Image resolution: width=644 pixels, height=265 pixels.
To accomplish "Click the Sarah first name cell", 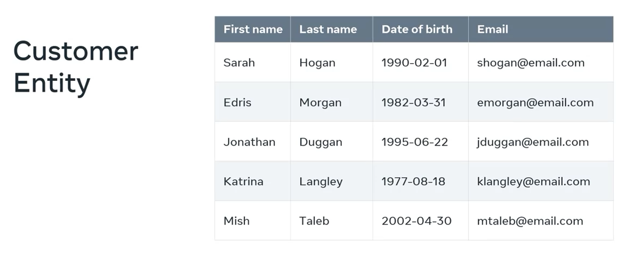I will [239, 63].
